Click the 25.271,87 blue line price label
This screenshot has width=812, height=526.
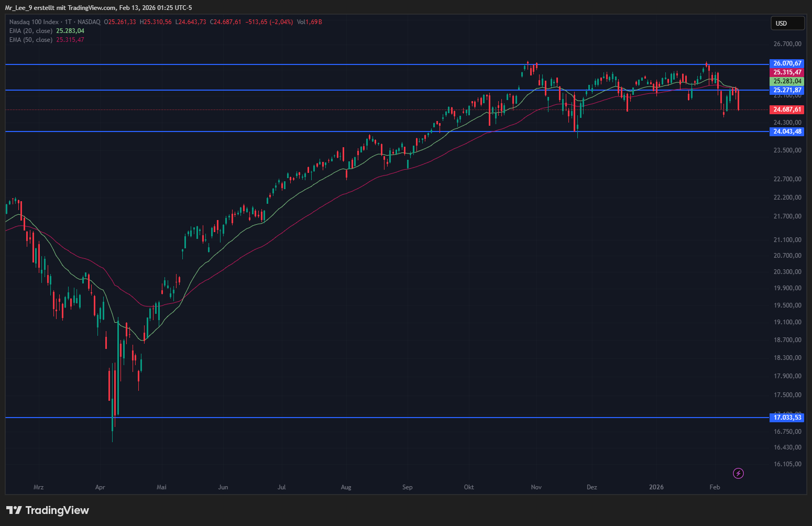787,90
